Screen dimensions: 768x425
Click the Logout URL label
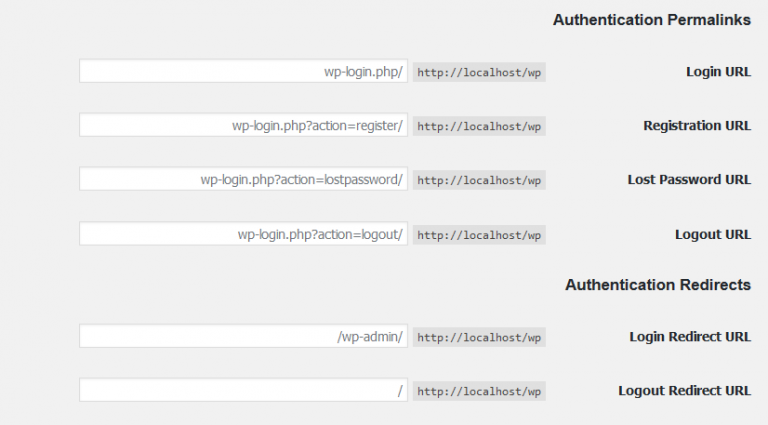coord(713,235)
